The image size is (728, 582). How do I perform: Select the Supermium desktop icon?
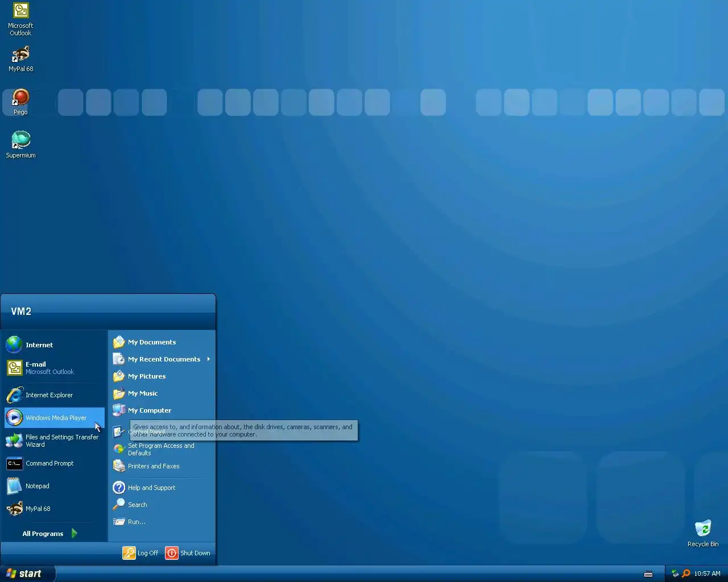(x=20, y=144)
